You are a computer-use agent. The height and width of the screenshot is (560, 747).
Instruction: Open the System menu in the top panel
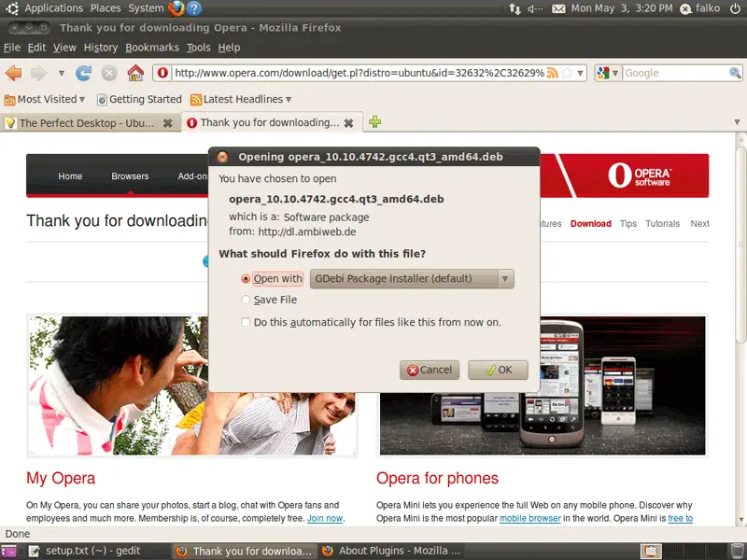(x=146, y=8)
